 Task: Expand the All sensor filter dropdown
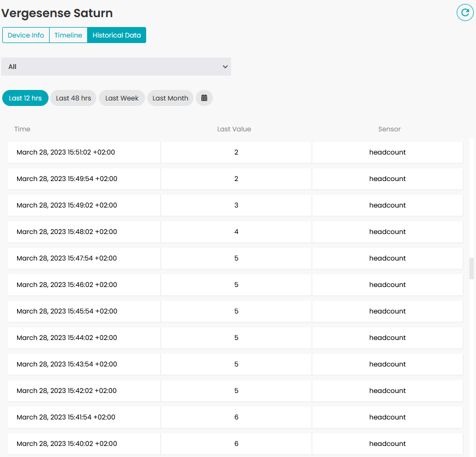tap(116, 67)
